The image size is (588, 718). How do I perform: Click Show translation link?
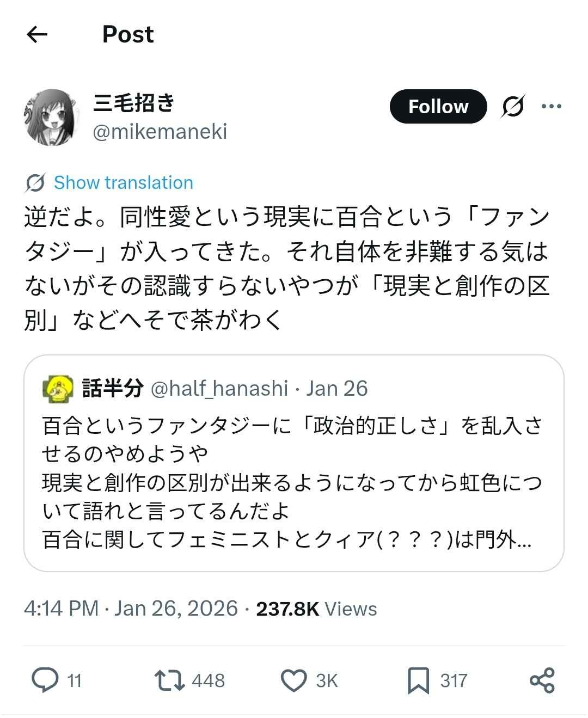(x=123, y=182)
